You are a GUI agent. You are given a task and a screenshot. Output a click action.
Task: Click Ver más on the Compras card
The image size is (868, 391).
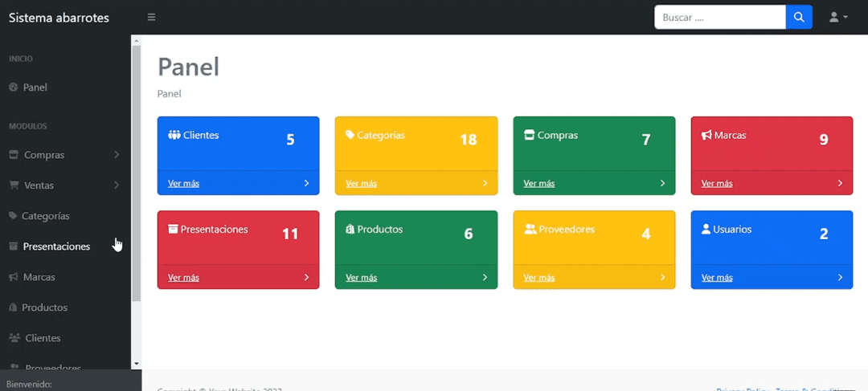tap(538, 183)
